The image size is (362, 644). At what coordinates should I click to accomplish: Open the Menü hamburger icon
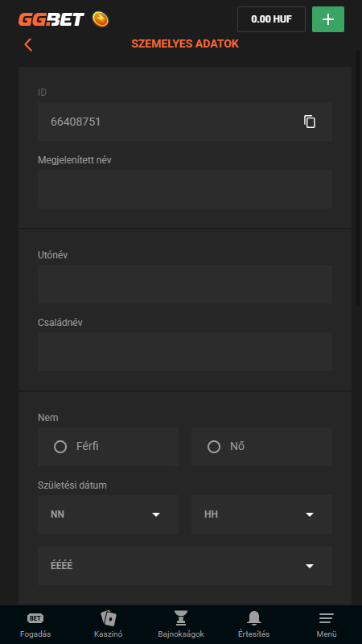pyautogui.click(x=327, y=625)
